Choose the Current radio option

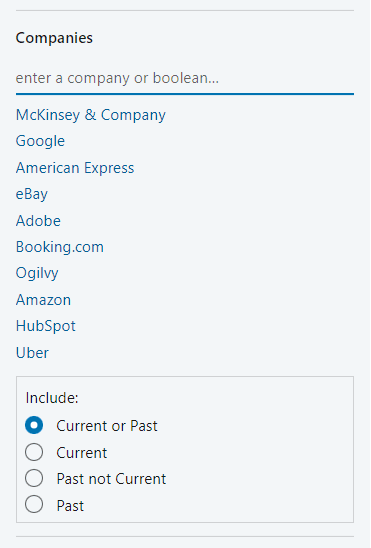tap(34, 452)
